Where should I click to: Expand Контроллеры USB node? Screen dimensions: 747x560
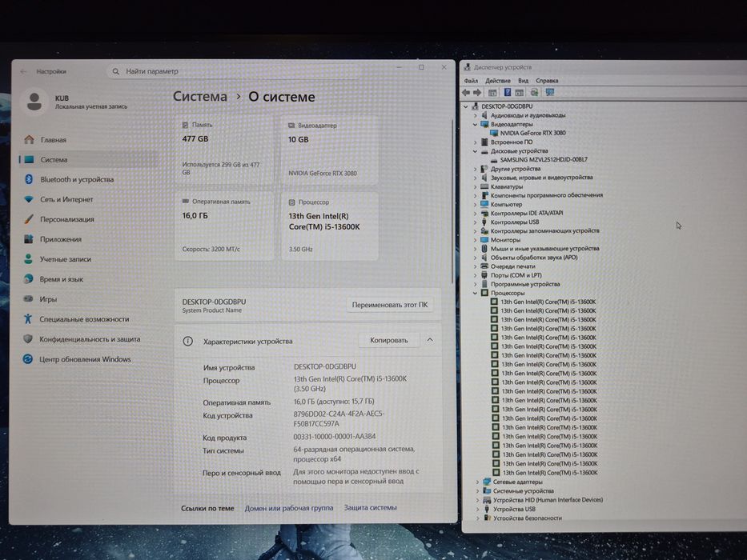475,222
